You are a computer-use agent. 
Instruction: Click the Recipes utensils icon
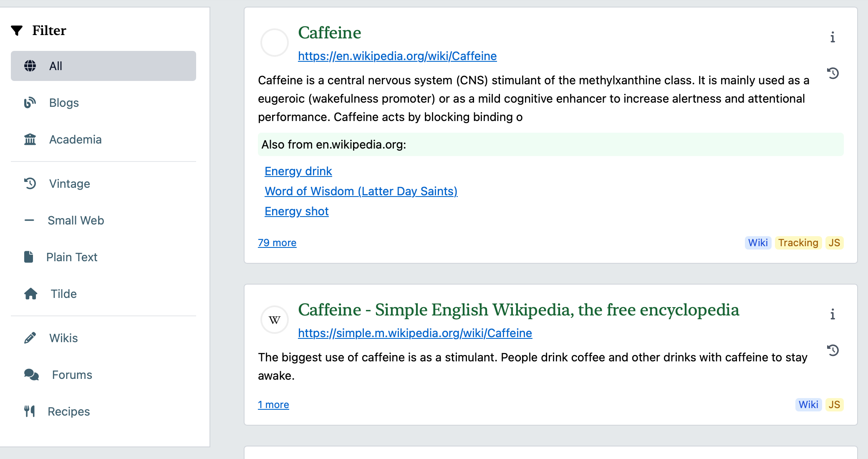tap(29, 411)
